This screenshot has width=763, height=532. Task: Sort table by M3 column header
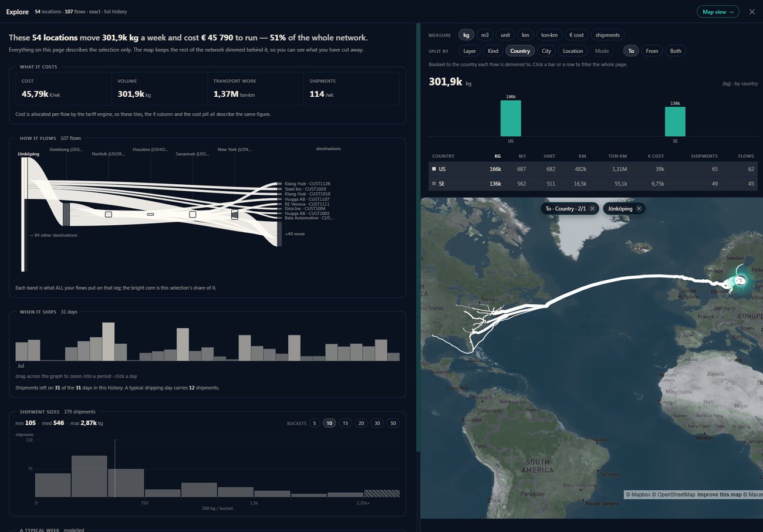pos(522,156)
